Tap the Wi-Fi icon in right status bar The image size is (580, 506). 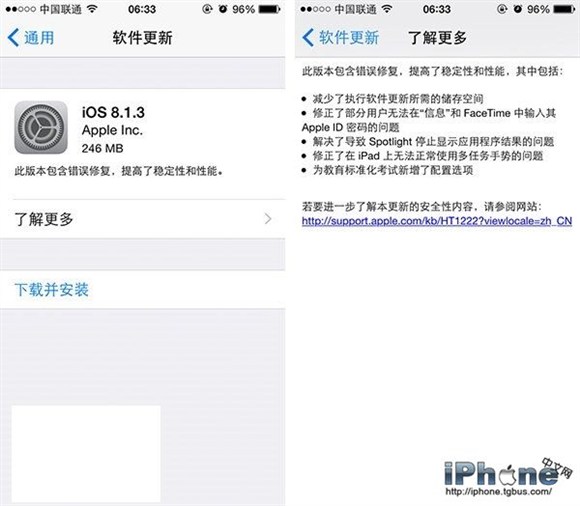click(387, 9)
